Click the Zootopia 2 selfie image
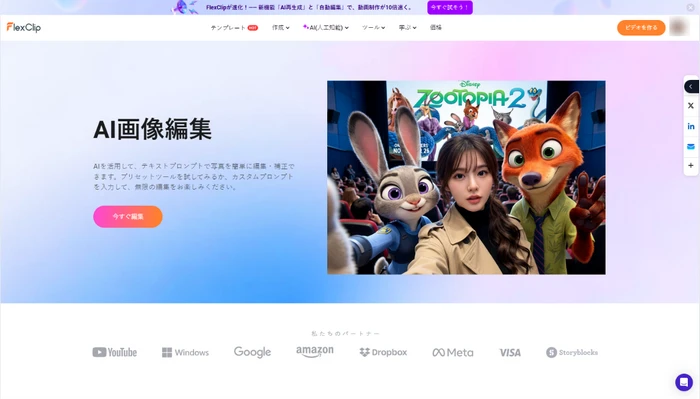The height and width of the screenshot is (399, 700). [x=466, y=177]
